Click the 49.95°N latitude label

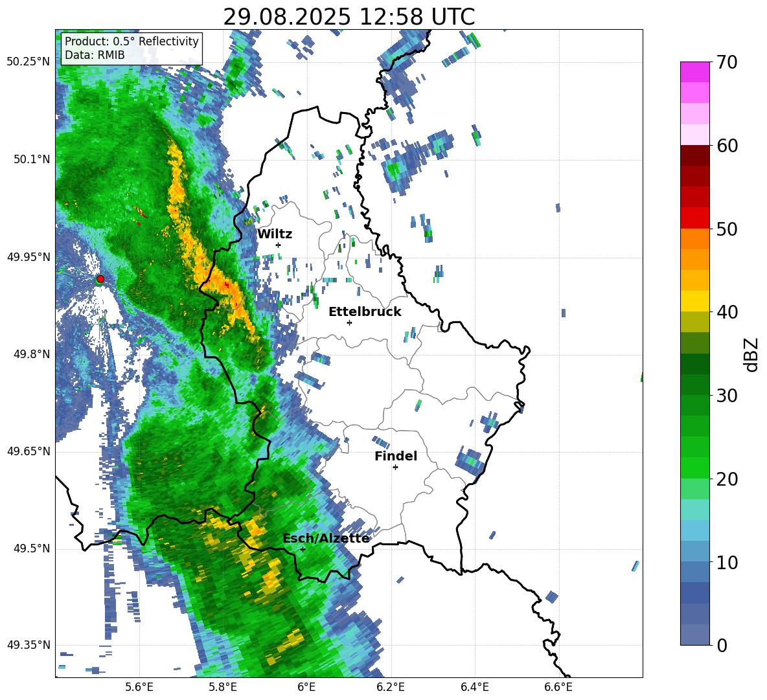[x=29, y=257]
